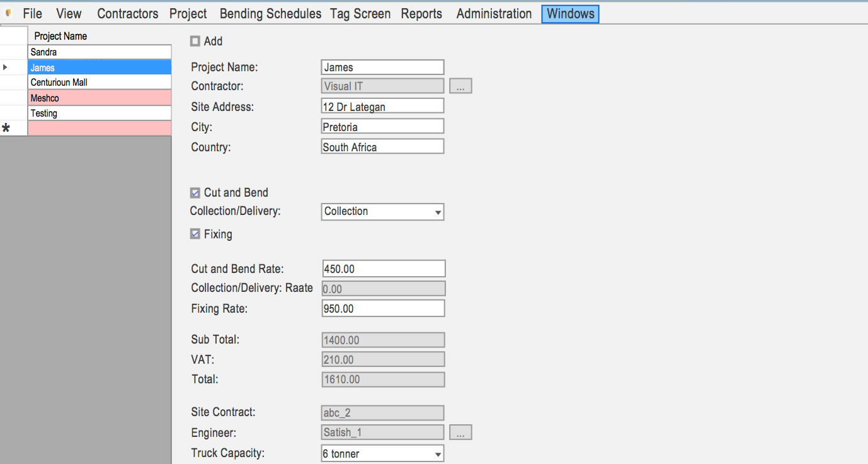Disable the Fixing checkbox
868x464 pixels.
195,234
